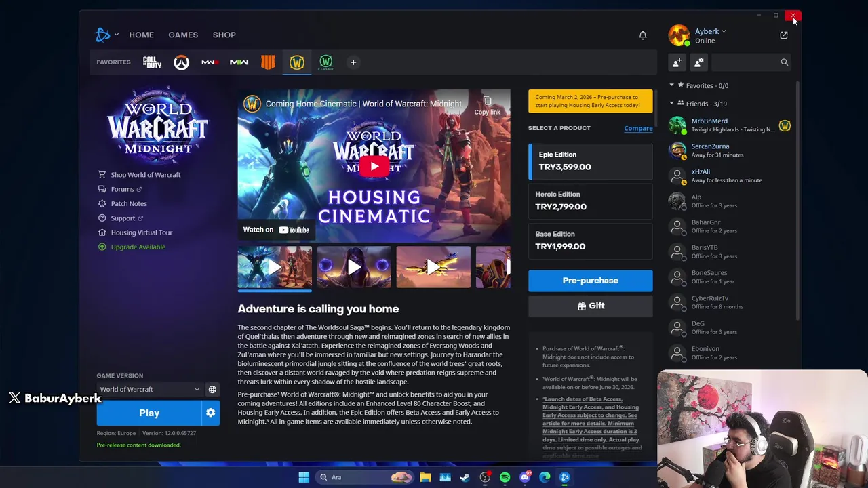Collapse the Favorites friends group
The height and width of the screenshot is (488, 868).
pos(672,85)
